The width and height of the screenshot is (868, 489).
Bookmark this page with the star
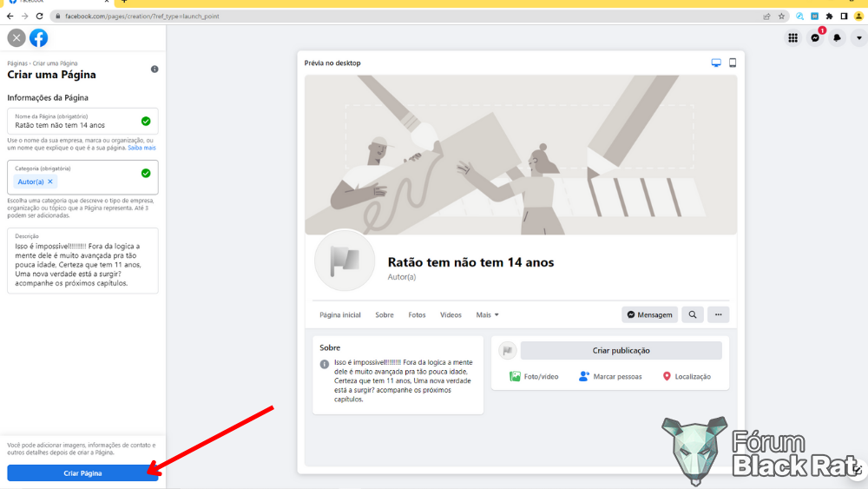(x=782, y=16)
